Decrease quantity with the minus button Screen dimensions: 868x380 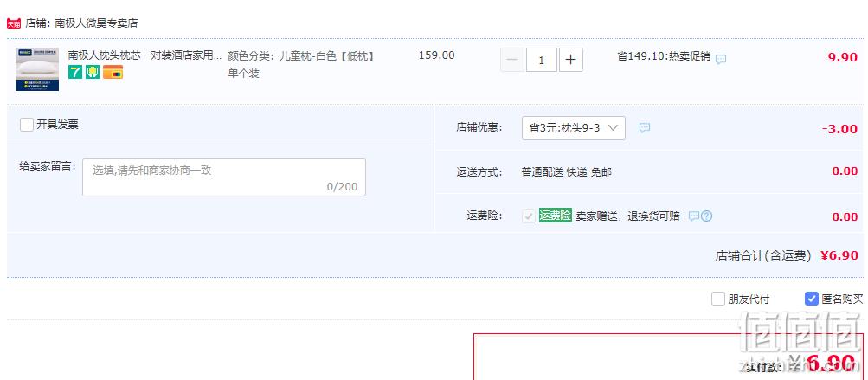tap(512, 60)
